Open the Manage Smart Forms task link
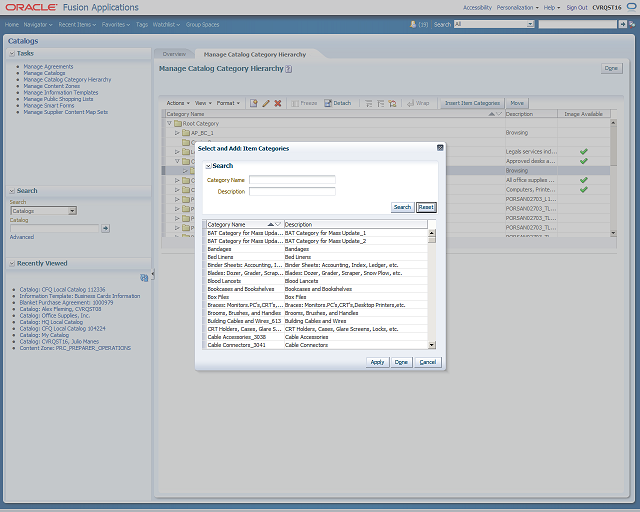The height and width of the screenshot is (512, 640). point(49,106)
